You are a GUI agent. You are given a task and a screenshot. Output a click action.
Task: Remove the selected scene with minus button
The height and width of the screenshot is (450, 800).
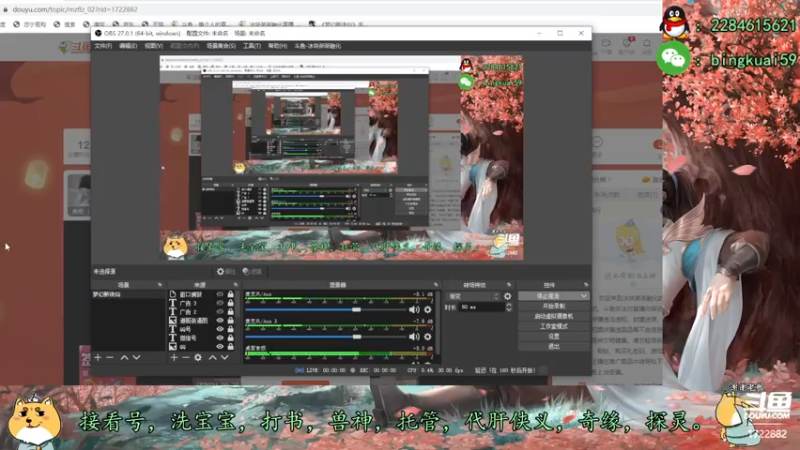point(110,358)
